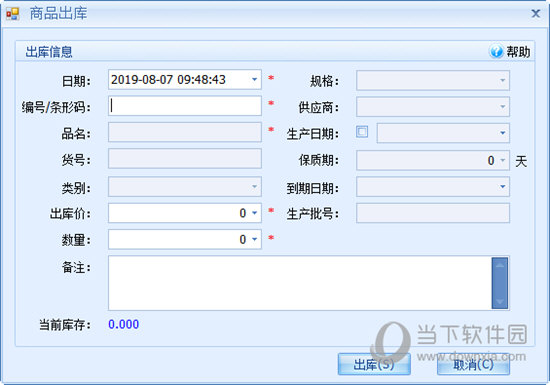Click the date text 2019-08-07 09:48:43

[168, 80]
